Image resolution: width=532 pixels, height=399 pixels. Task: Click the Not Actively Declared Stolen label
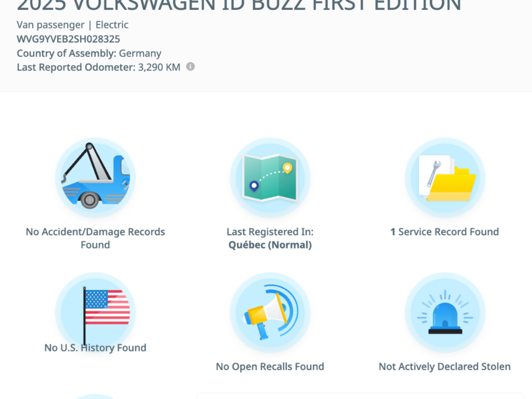point(445,367)
